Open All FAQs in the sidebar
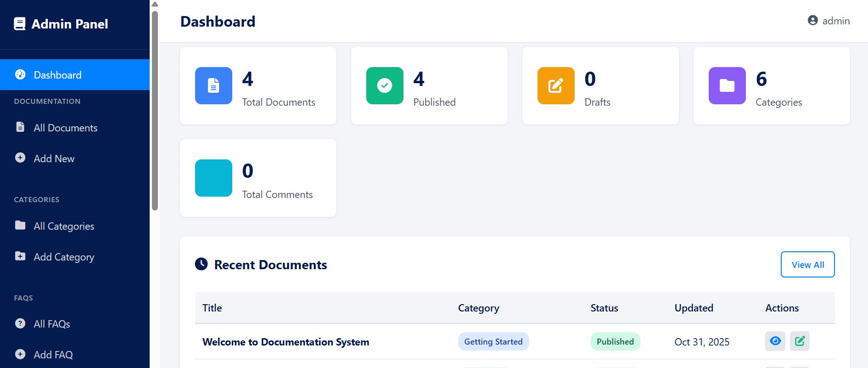Screen dimensions: 868x368 [x=52, y=324]
